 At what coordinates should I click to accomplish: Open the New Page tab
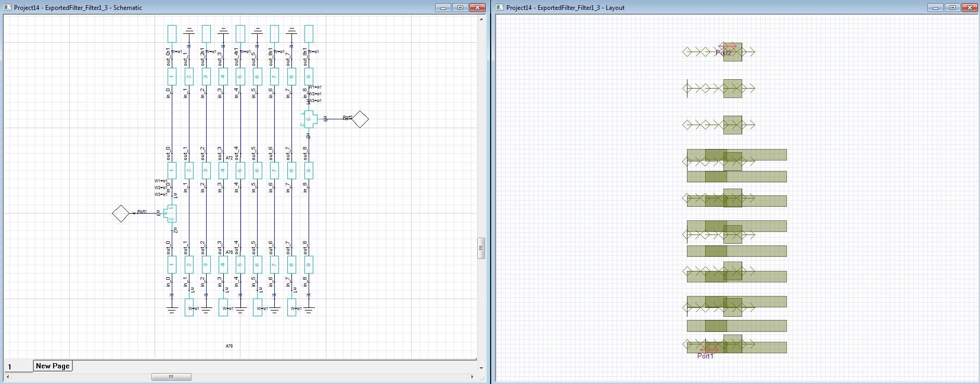coord(53,366)
